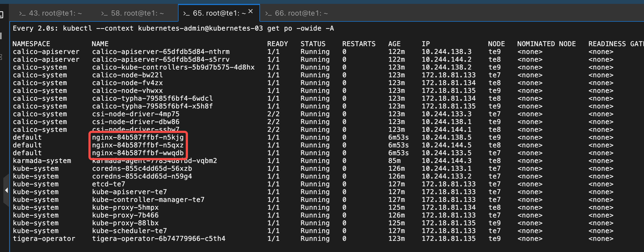Click pod name calico-typha-79585f6bf4-x5h8f
The image size is (644, 252).
click(152, 106)
